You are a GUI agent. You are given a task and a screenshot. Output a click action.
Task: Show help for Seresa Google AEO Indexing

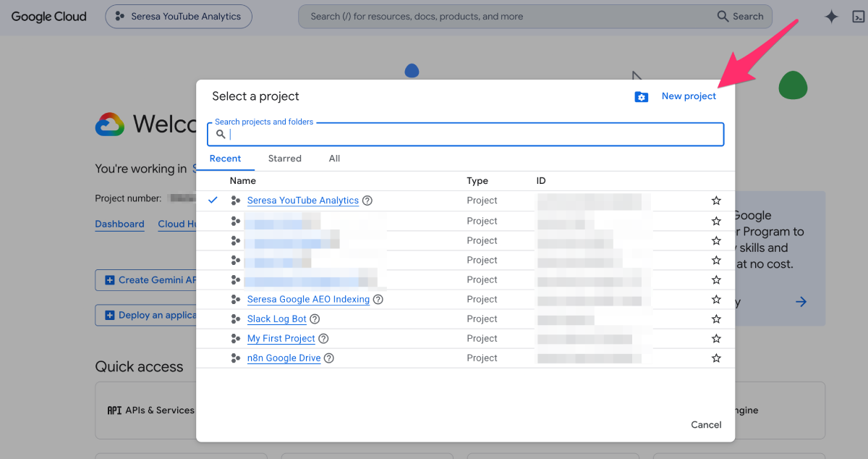pos(378,299)
